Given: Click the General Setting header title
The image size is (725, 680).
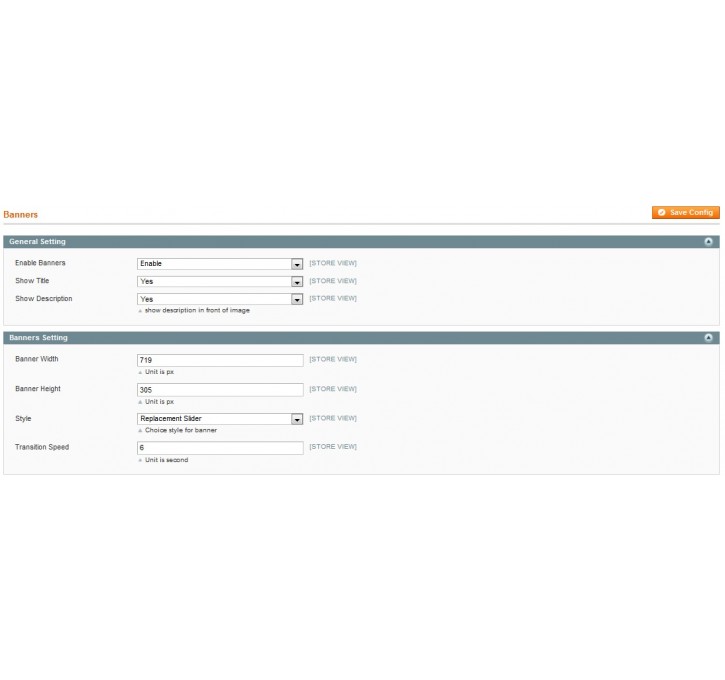Looking at the screenshot, I should pos(37,242).
